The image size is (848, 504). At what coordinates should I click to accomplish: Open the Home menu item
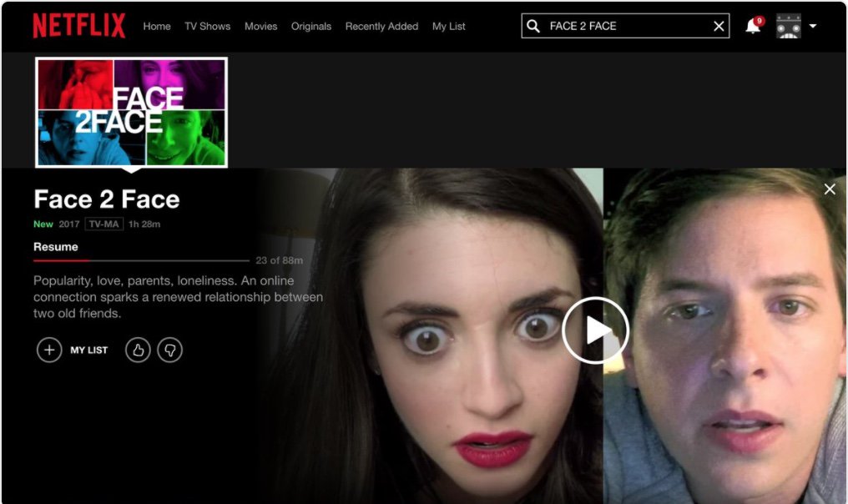pyautogui.click(x=157, y=26)
